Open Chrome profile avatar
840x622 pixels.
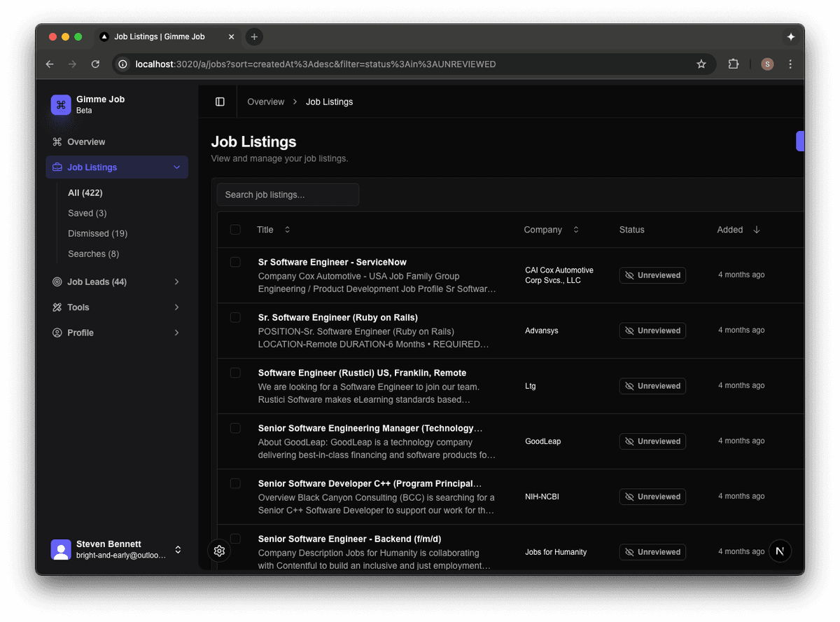coord(767,64)
